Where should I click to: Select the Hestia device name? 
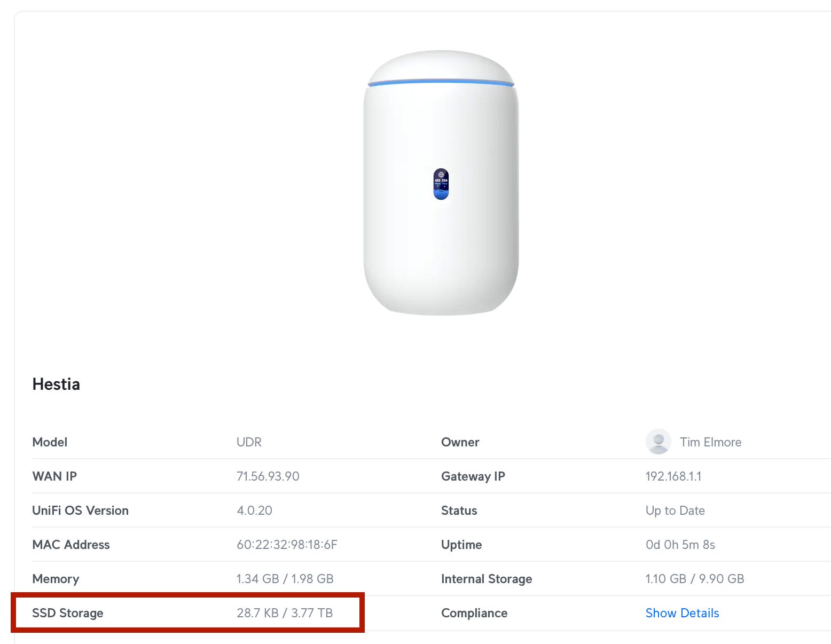(x=56, y=383)
